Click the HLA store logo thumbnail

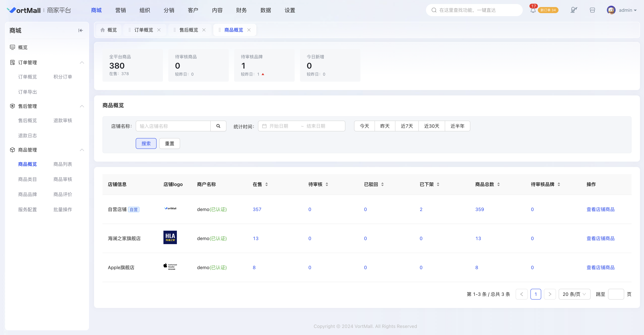pos(170,238)
